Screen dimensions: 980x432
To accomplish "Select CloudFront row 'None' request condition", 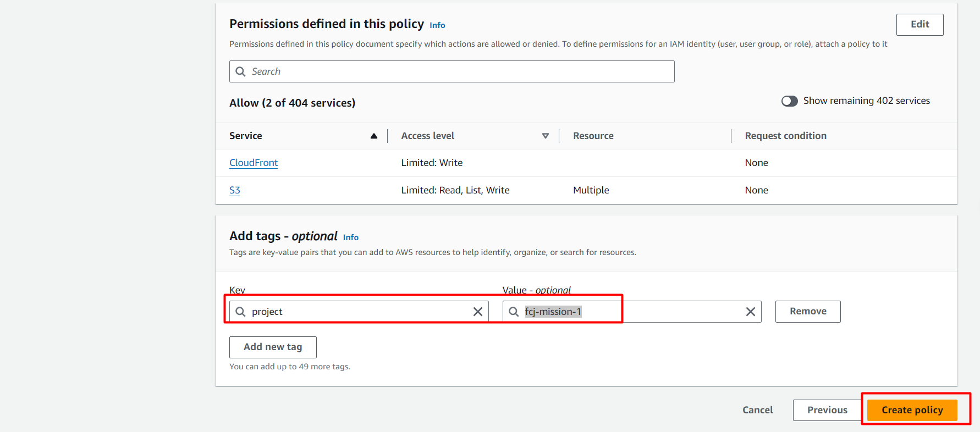I will point(756,163).
